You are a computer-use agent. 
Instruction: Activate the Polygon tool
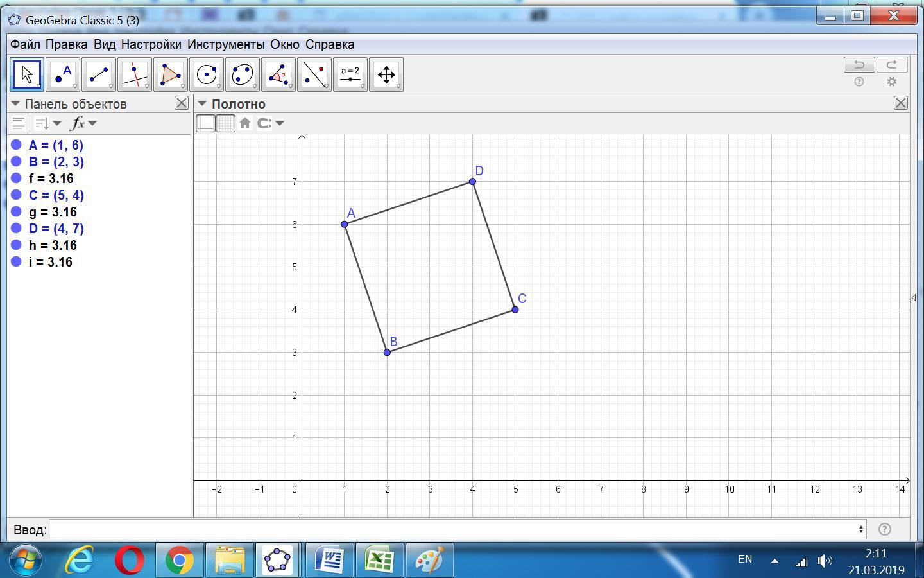click(x=171, y=74)
